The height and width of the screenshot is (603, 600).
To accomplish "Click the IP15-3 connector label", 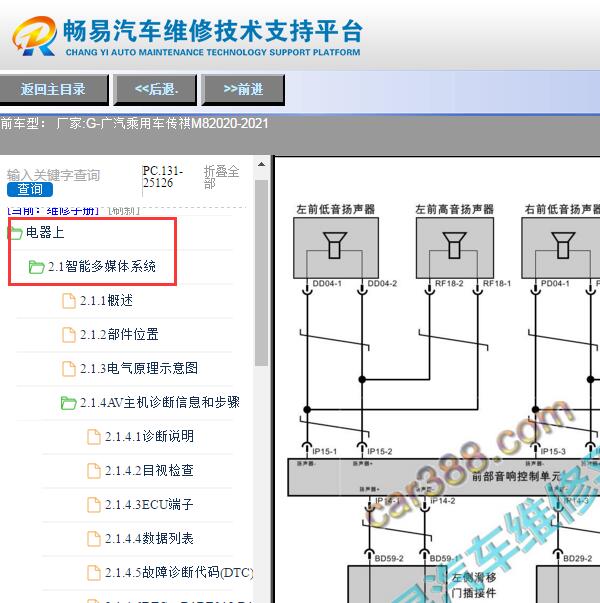I will click(x=553, y=451).
